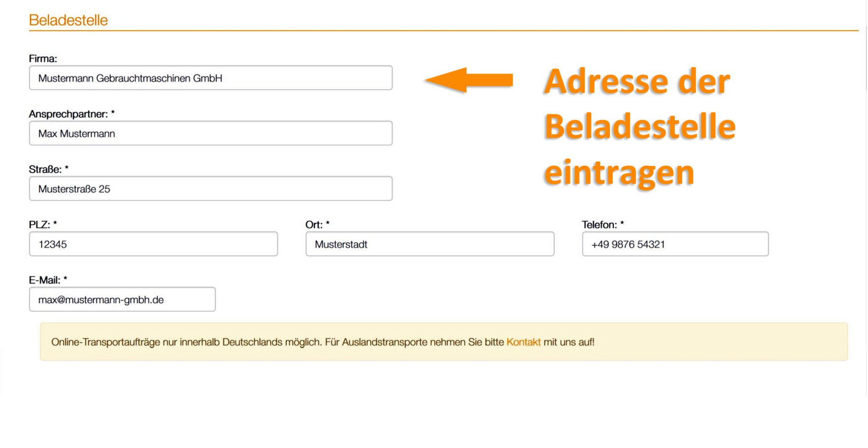
Task: Click the orange left-pointing arrow
Action: 468,80
